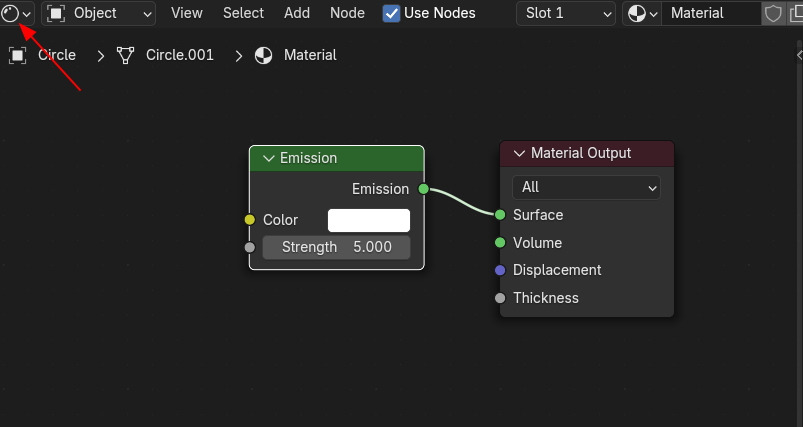
Task: Open the All target dropdown
Action: coord(586,187)
